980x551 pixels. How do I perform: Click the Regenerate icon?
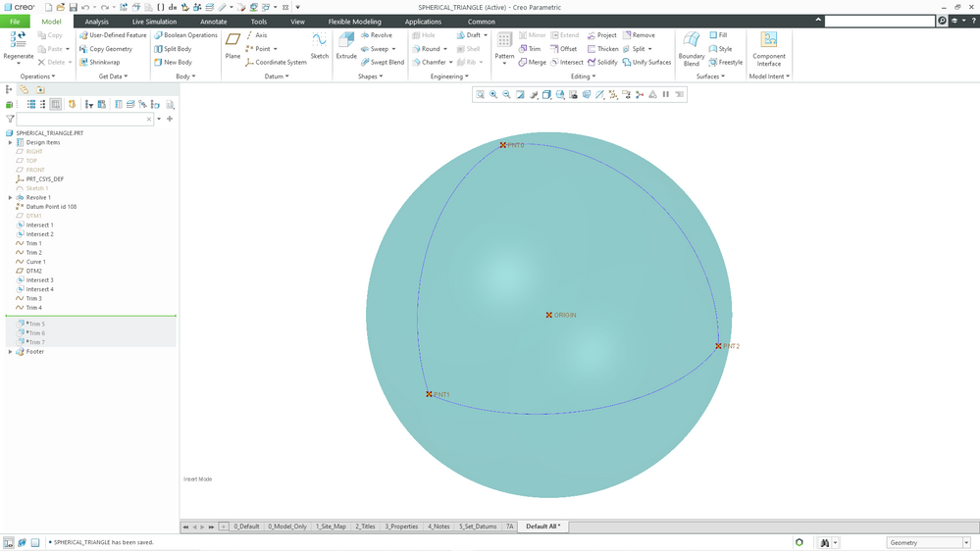18,40
